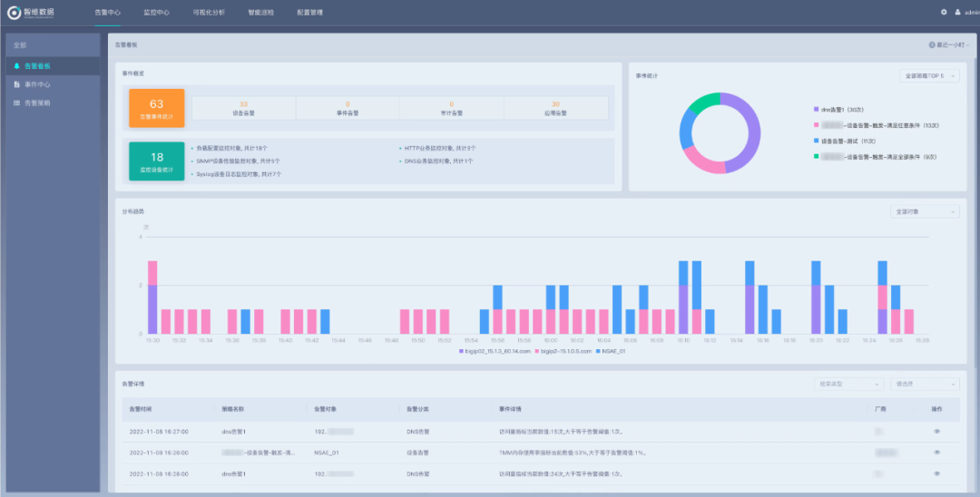The width and height of the screenshot is (980, 497).
Task: Click the green swatch for 满足全部条件 legend
Action: (x=817, y=156)
